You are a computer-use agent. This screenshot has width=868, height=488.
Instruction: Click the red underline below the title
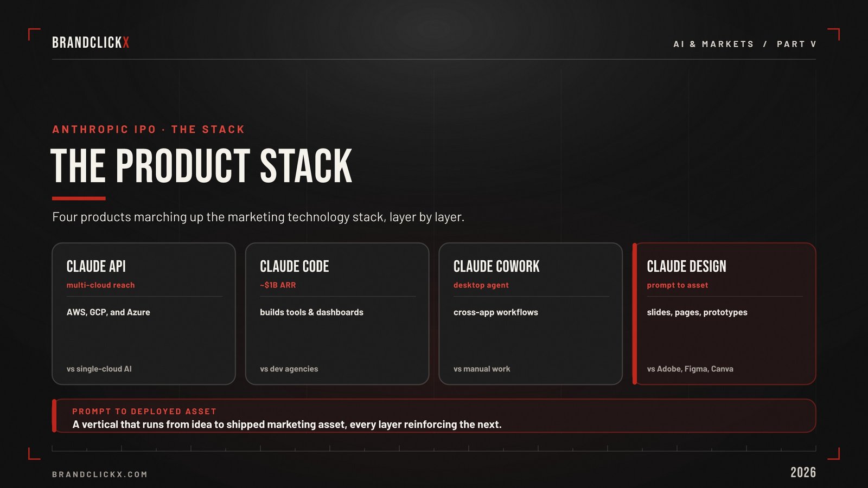(x=79, y=198)
